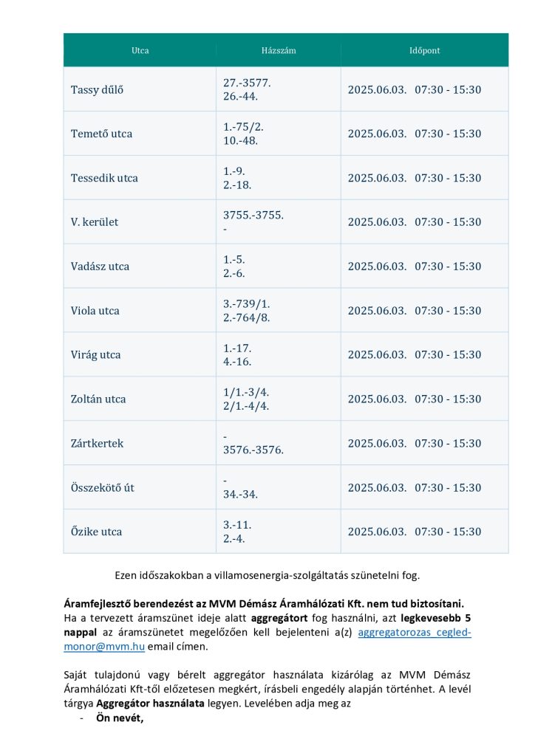Select the Temető utca street cell
Screen dimensions: 535x756
click(x=140, y=134)
